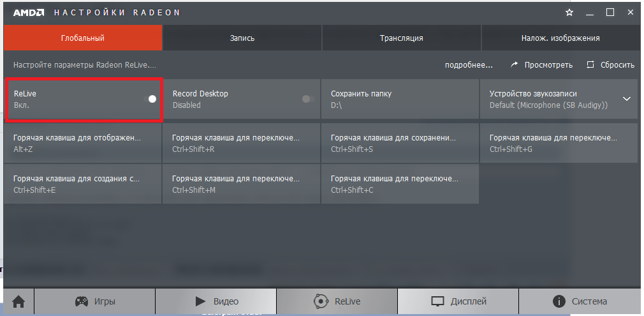The width and height of the screenshot is (644, 316).
Task: Change the Alt+Z hotkey tile
Action: (82, 143)
